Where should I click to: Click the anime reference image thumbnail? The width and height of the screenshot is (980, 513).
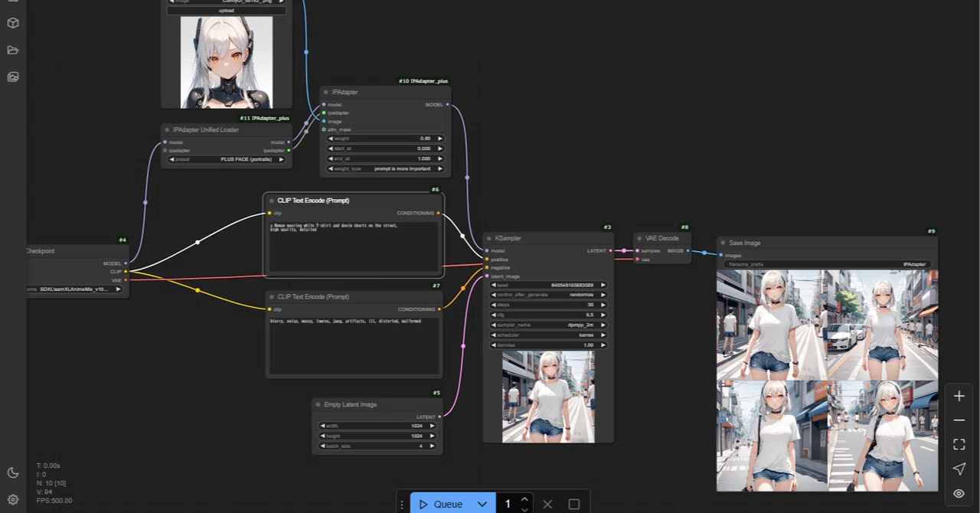[x=227, y=62]
